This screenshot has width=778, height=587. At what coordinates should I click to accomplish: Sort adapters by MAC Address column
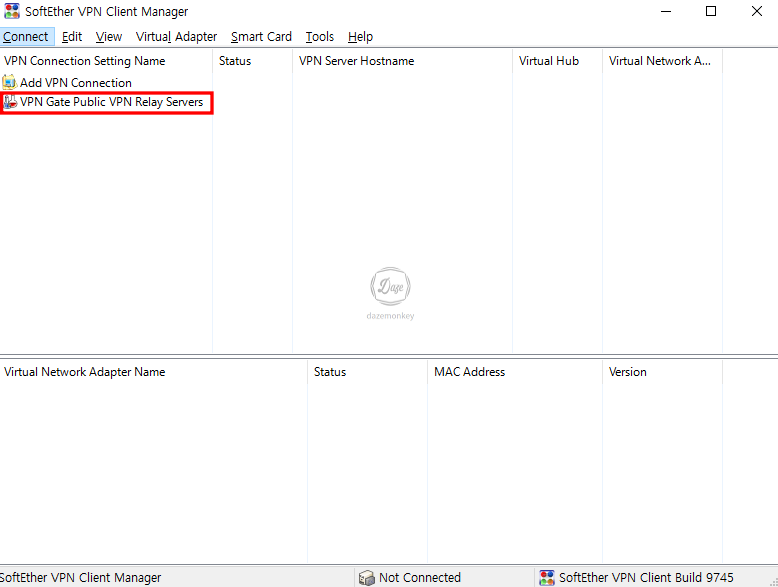[x=515, y=372]
